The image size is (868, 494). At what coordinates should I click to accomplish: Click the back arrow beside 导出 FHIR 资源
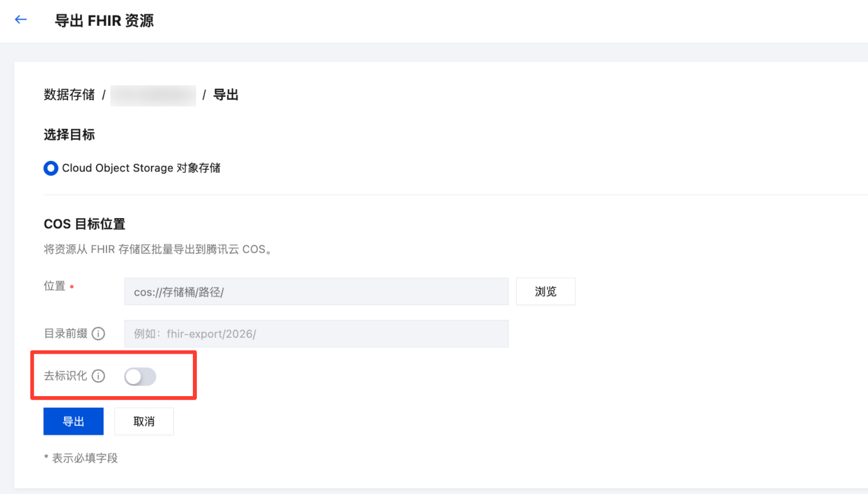[x=21, y=20]
